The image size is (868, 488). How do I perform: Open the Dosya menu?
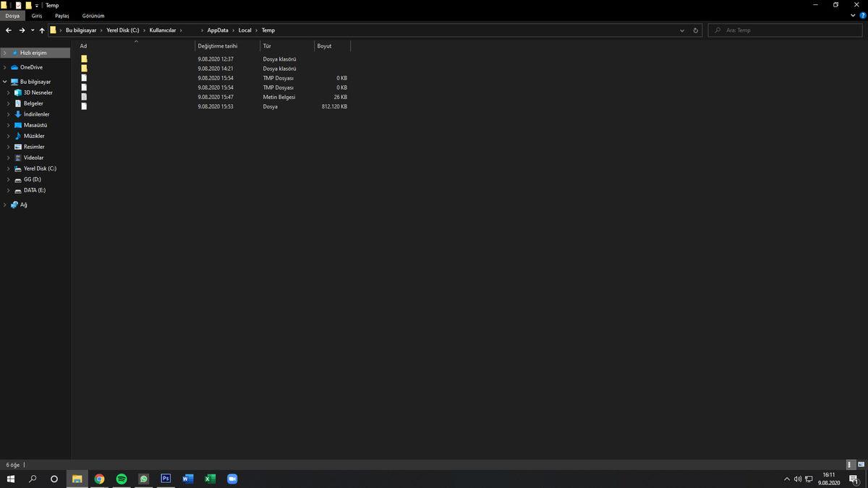coord(12,15)
